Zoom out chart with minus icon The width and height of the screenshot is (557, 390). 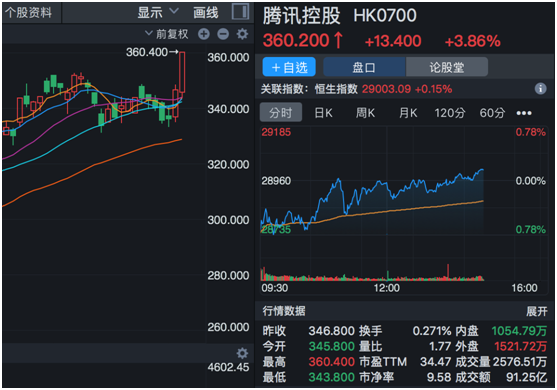tap(223, 34)
